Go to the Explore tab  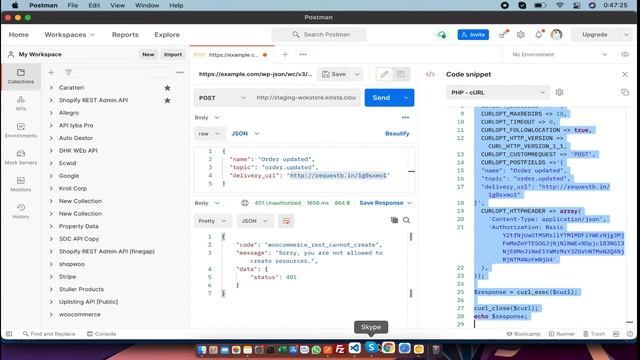[167, 35]
